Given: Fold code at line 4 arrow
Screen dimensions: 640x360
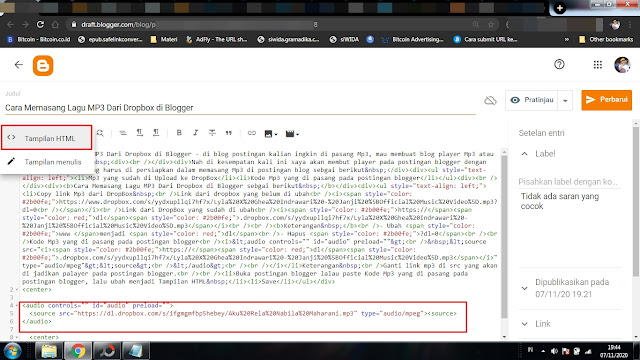Looking at the screenshot, I should (16, 305).
